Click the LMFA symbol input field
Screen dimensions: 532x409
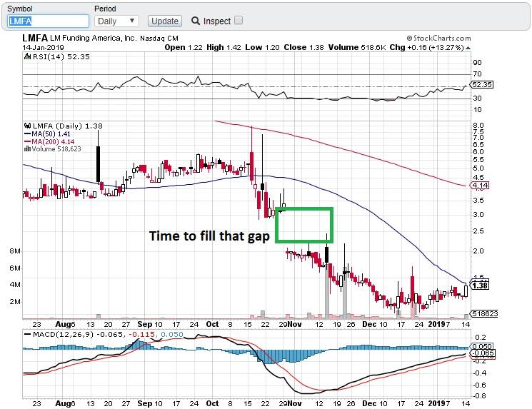(48, 21)
